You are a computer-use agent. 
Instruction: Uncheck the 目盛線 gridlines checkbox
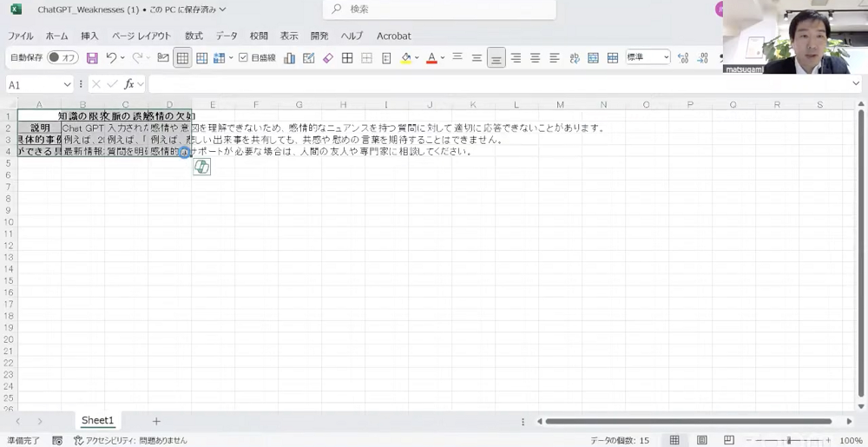click(243, 57)
